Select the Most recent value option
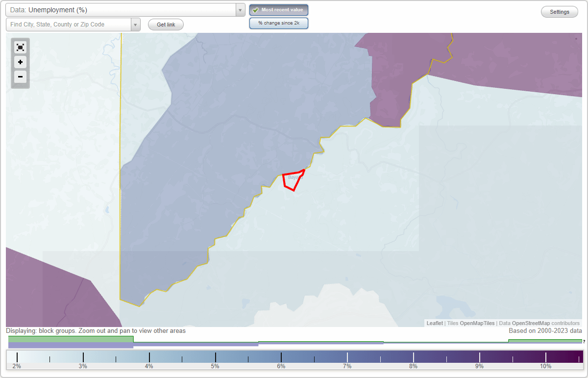The height and width of the screenshot is (378, 588). (279, 10)
